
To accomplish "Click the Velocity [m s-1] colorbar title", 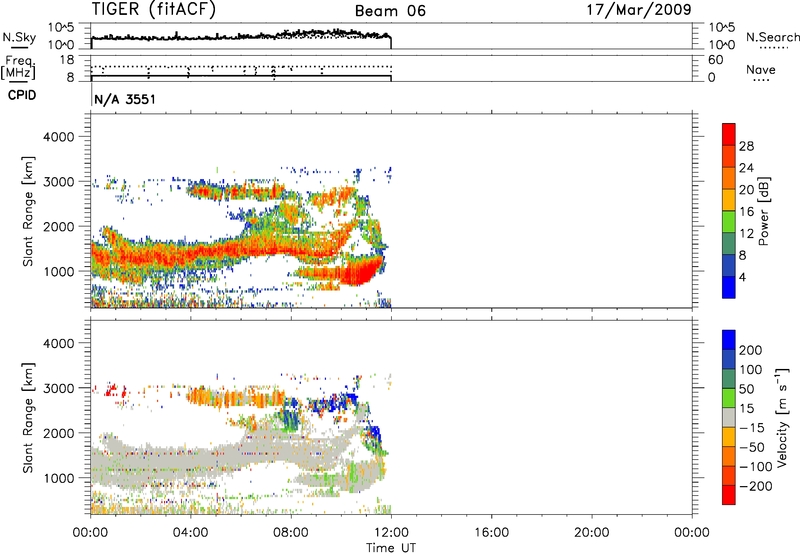I will 781,417.
